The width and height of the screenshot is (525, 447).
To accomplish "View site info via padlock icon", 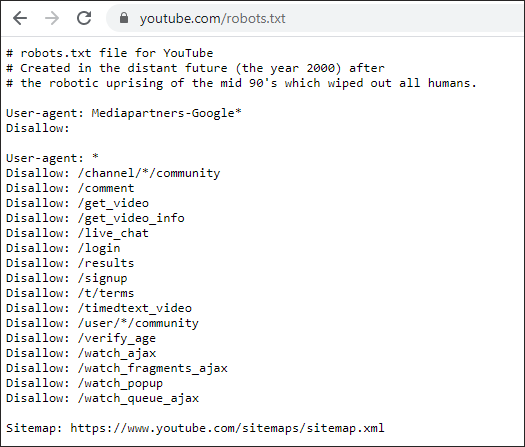I will [x=124, y=18].
